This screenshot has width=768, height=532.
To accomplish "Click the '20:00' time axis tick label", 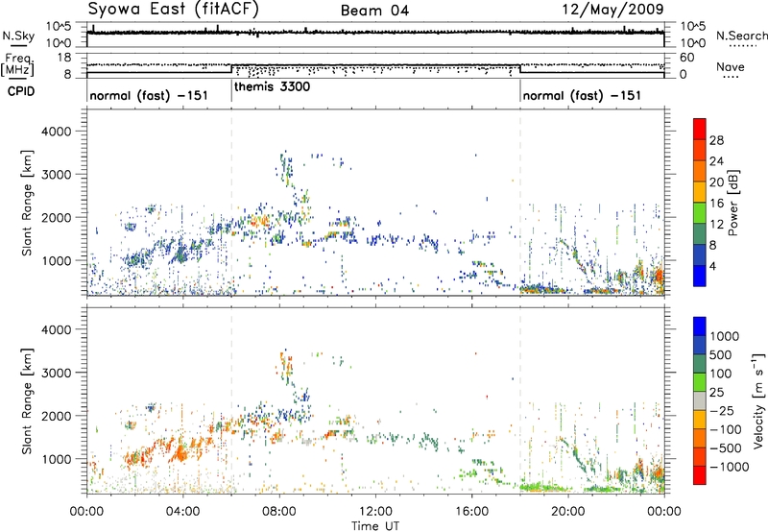I will [568, 512].
